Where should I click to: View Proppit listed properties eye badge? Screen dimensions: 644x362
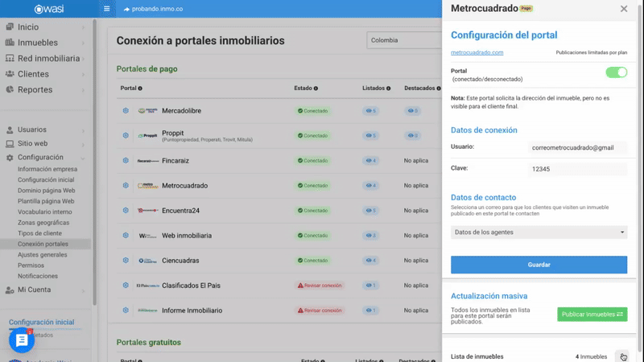(x=370, y=135)
